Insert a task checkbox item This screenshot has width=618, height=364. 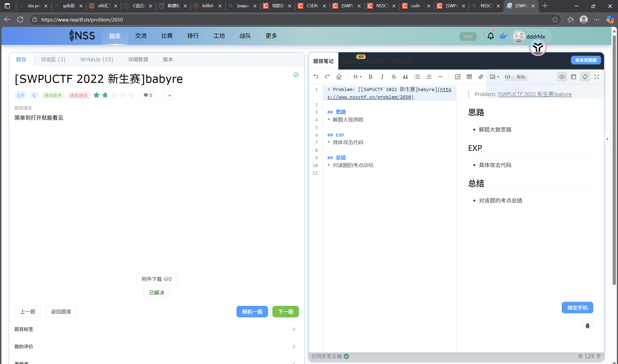(x=458, y=77)
